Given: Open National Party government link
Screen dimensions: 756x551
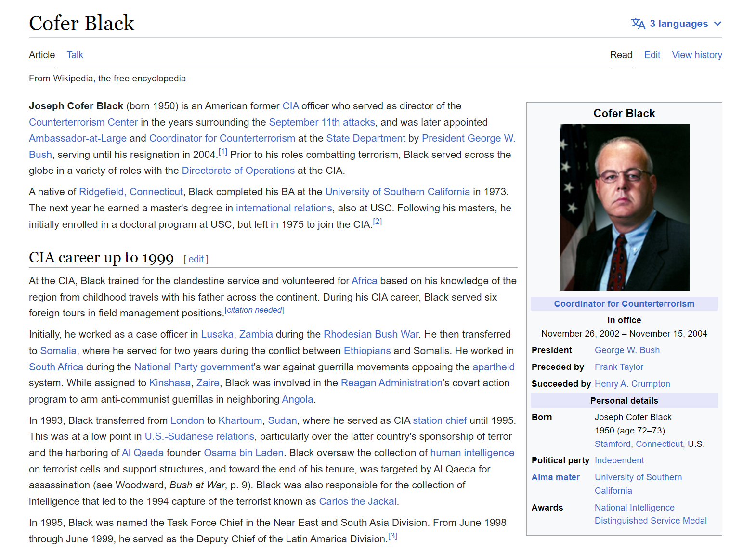Looking at the screenshot, I should point(194,367).
